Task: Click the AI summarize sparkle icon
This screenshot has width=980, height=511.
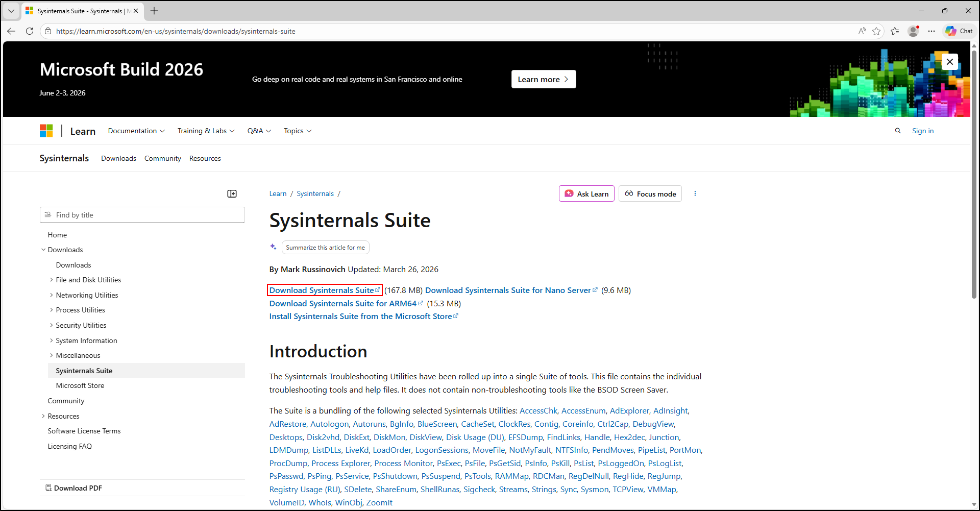Action: [273, 247]
